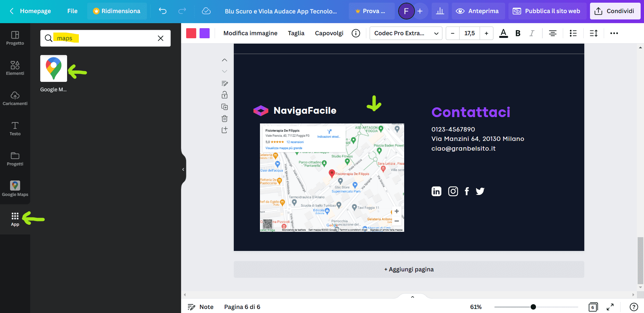Open the text color picker
This screenshot has width=644, height=313.
coord(503,33)
